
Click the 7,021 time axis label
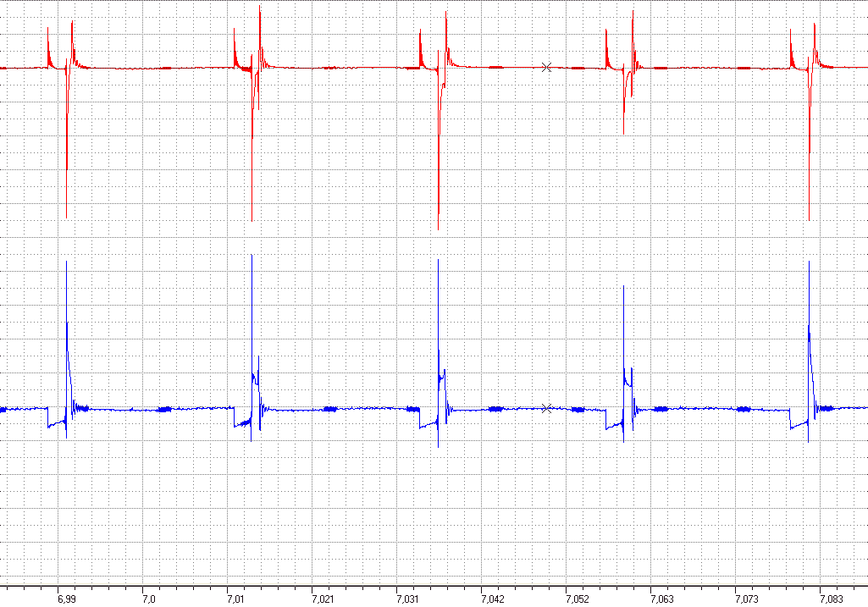pos(322,599)
